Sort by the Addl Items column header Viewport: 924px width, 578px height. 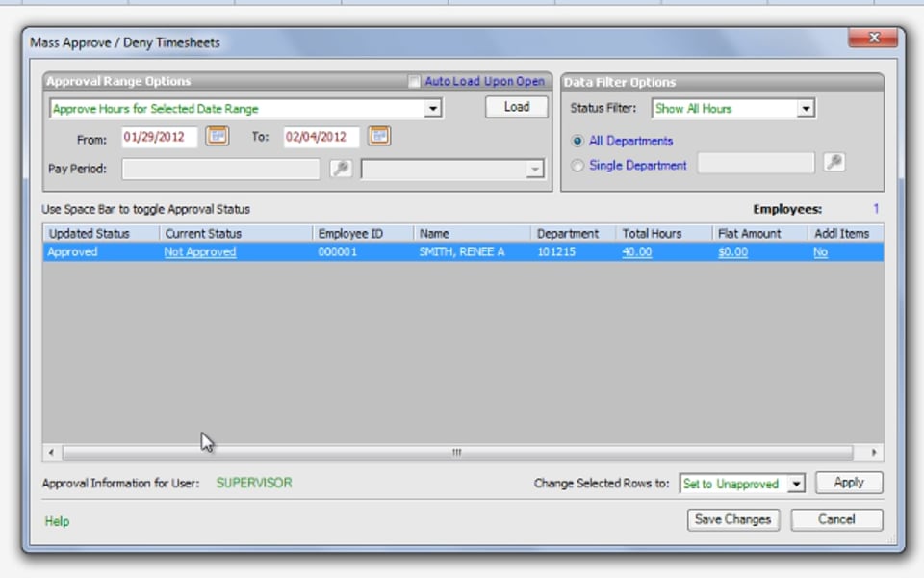point(846,233)
